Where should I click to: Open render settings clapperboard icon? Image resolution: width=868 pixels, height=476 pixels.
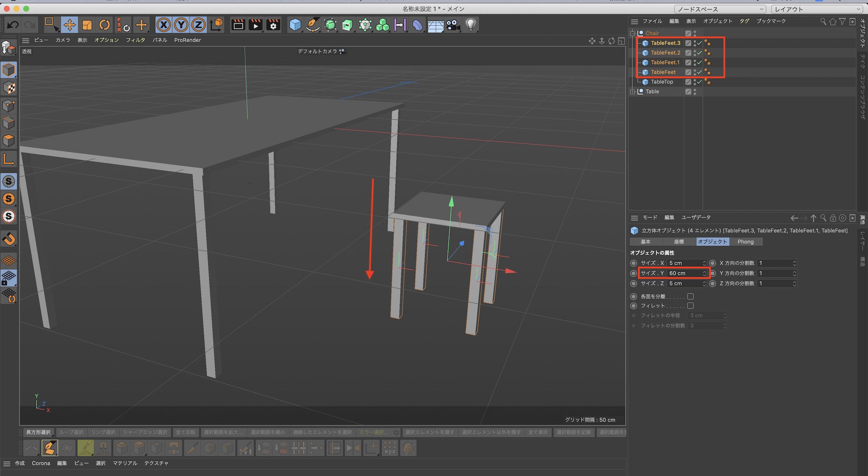point(273,25)
